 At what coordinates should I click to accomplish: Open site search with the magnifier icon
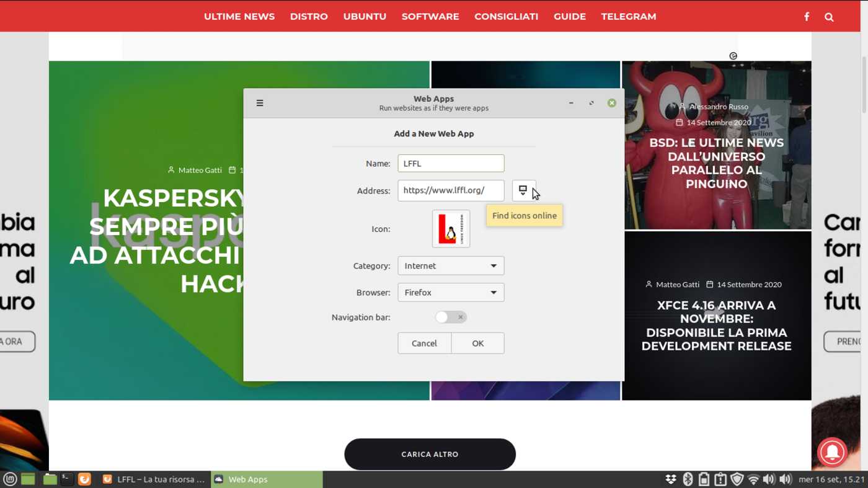[829, 16]
